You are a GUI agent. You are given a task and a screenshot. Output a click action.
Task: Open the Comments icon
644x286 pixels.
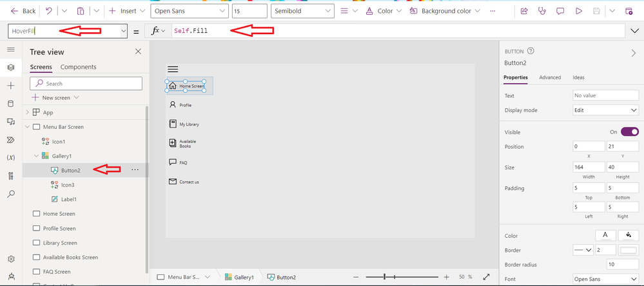560,11
